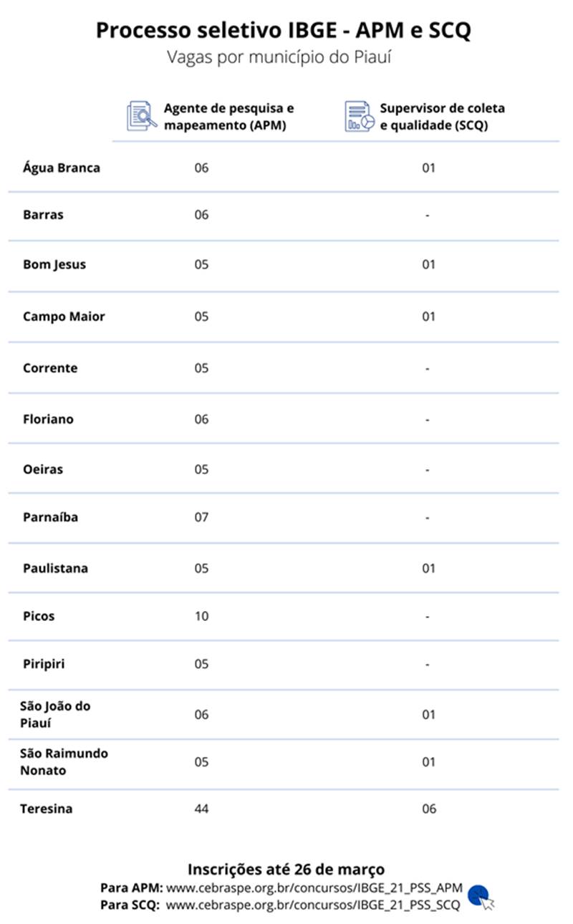573x924 pixels.
Task: Select São Raimundo Nonato row label
Action: tap(64, 762)
